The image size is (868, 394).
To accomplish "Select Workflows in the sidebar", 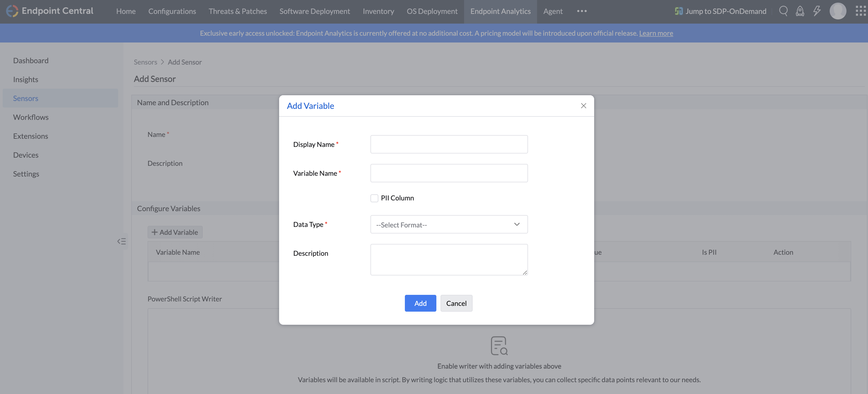I will pos(31,117).
